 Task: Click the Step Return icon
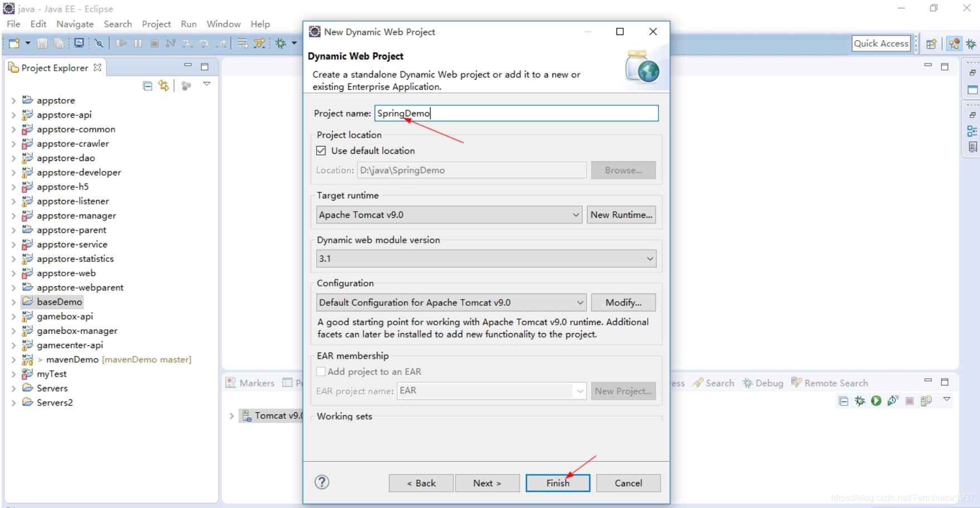tap(221, 43)
